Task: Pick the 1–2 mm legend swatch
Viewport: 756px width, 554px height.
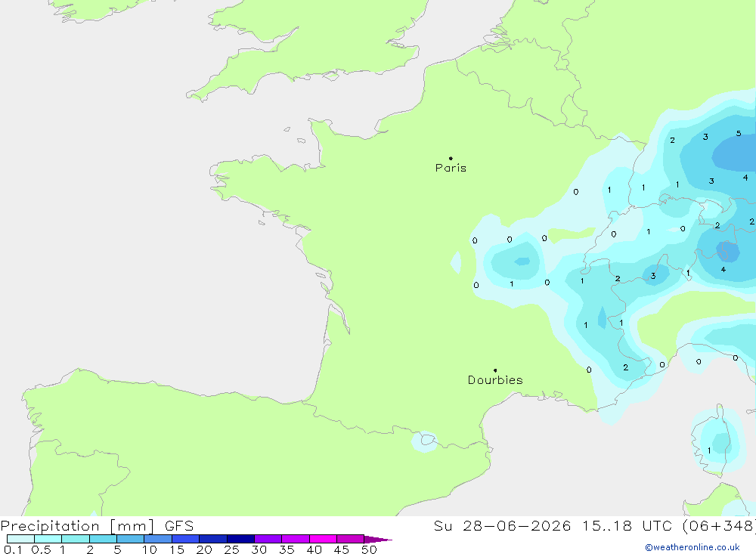Action: (x=76, y=539)
